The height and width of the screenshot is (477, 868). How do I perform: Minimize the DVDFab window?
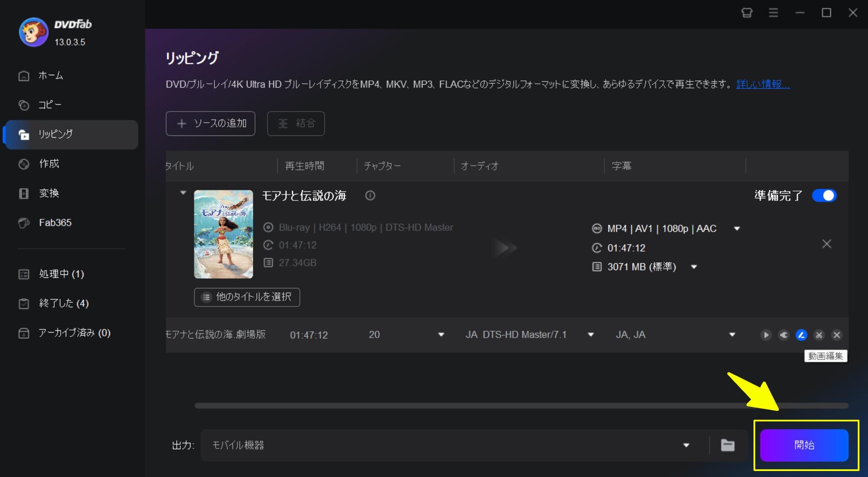pos(800,13)
